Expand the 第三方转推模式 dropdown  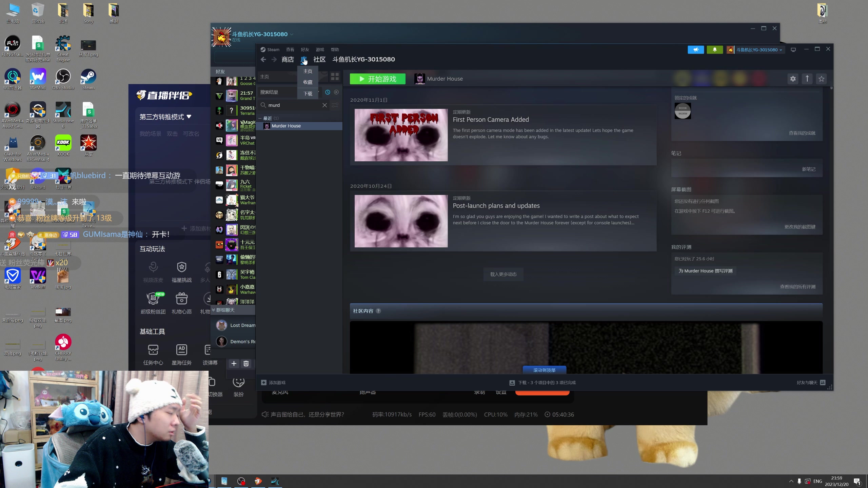[x=165, y=117]
